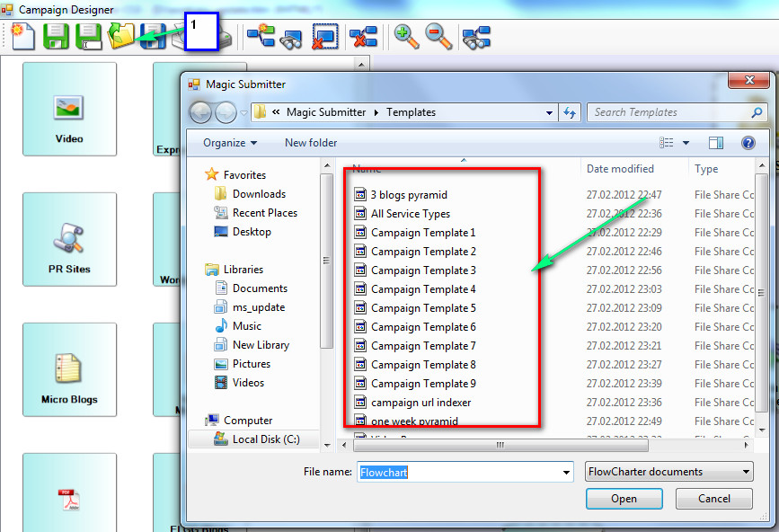Open the Pictures library
Image resolution: width=779 pixels, height=532 pixels.
(243, 364)
